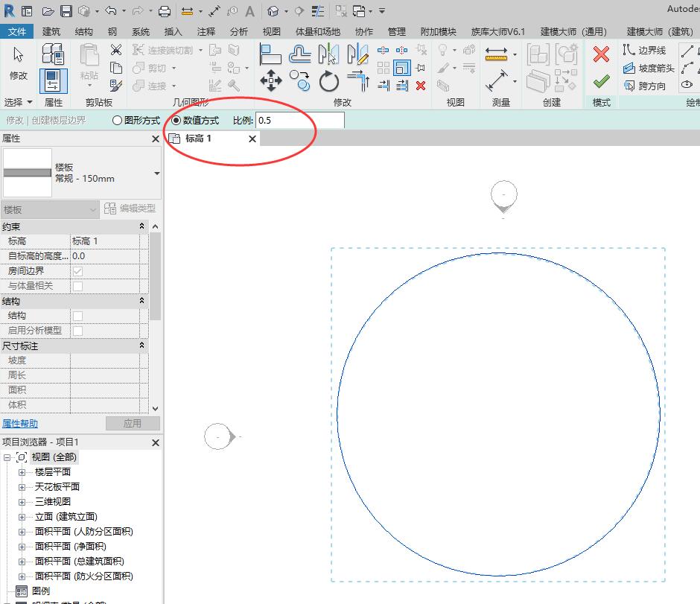Click the 比例 input field
This screenshot has width=700, height=604.
[x=299, y=120]
